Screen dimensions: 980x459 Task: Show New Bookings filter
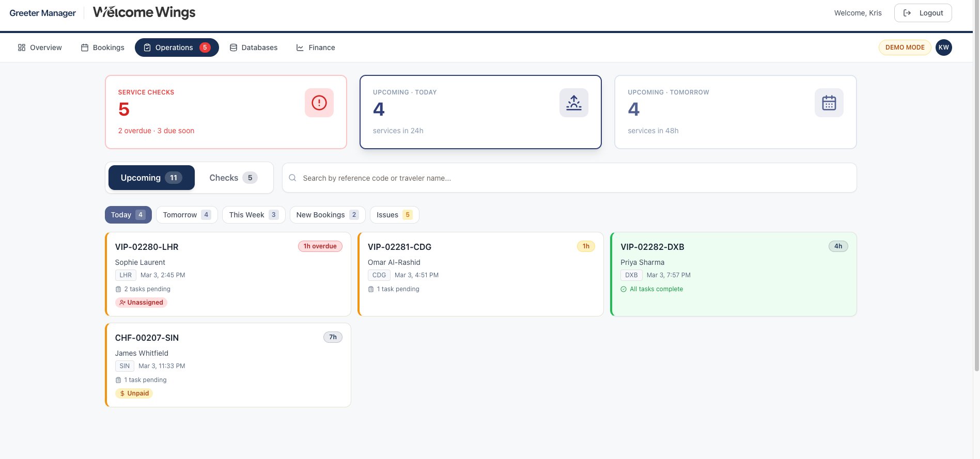pyautogui.click(x=327, y=215)
